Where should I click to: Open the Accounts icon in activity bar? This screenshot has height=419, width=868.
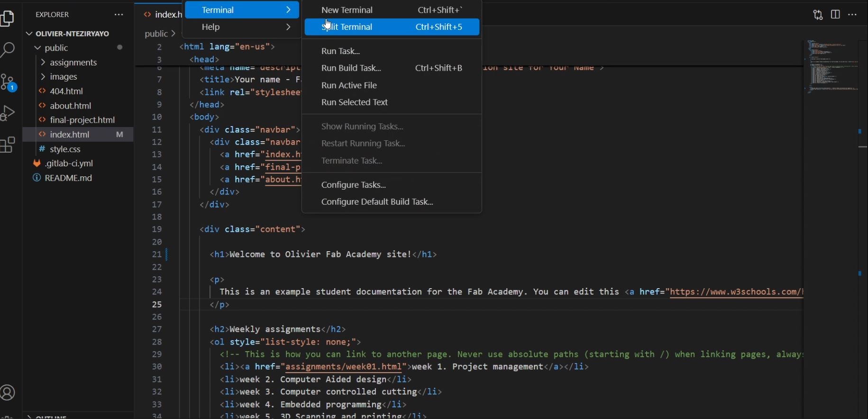pyautogui.click(x=8, y=393)
